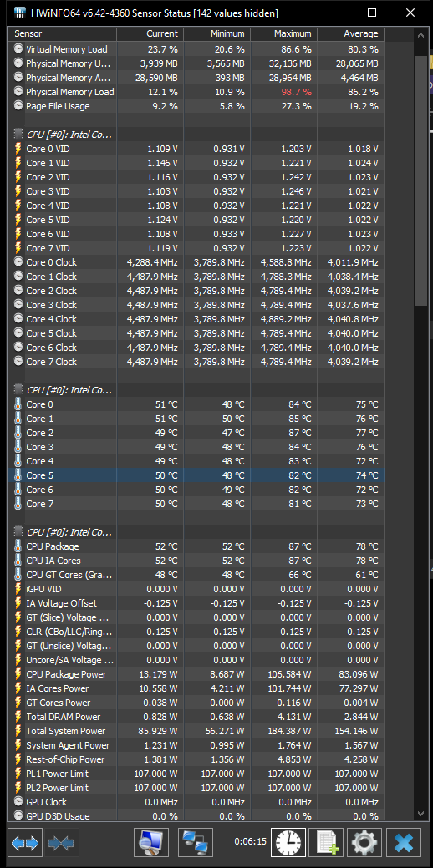Click the scrollbar down arrow
This screenshot has height=868, width=433.
(420, 813)
